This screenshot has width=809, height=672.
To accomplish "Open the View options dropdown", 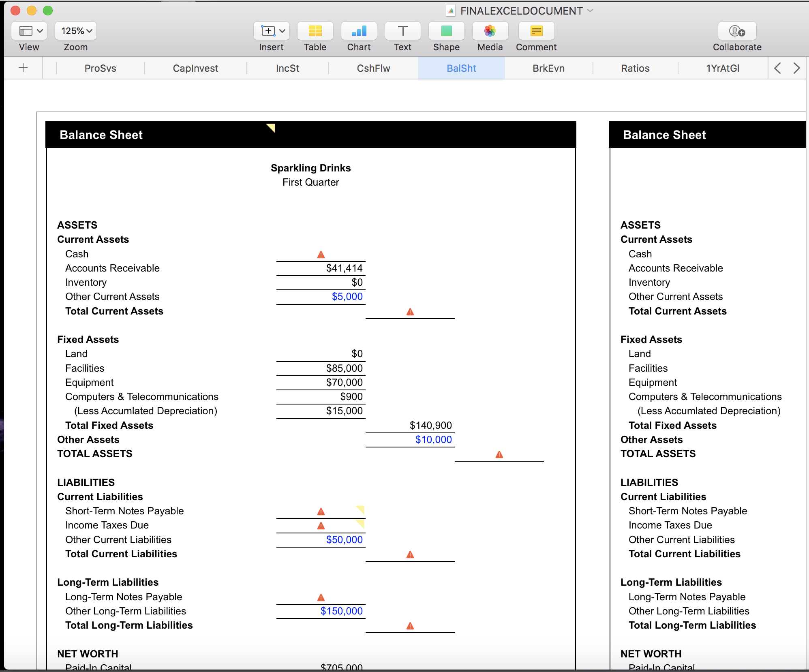I will [x=29, y=31].
